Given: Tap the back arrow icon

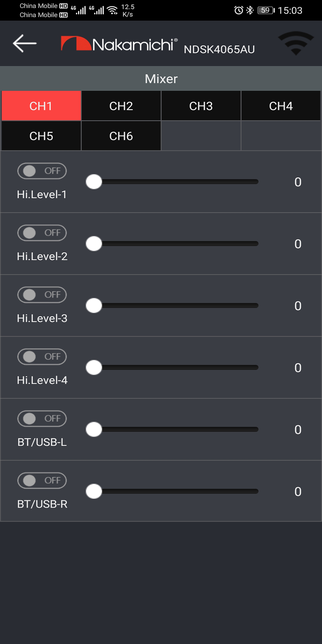Looking at the screenshot, I should tap(25, 43).
